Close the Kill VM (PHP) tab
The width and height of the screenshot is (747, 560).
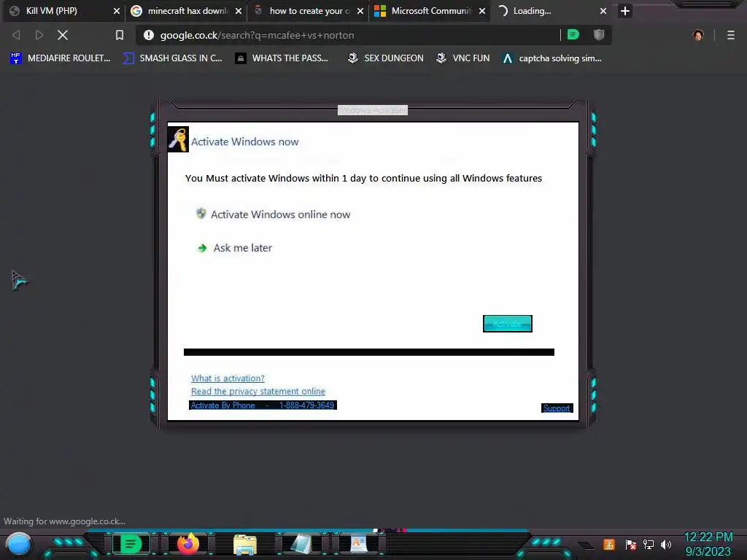116,11
